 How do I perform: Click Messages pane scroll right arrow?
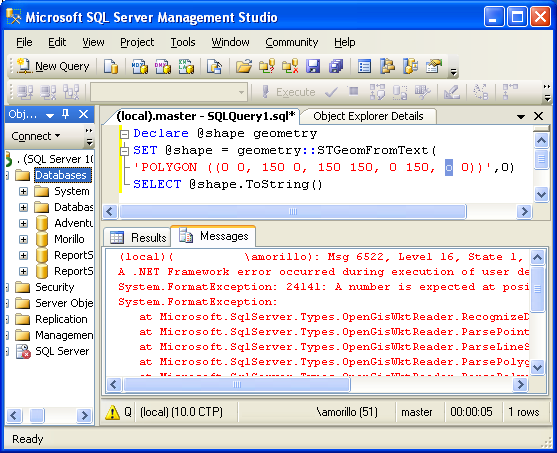pyautogui.click(x=520, y=384)
